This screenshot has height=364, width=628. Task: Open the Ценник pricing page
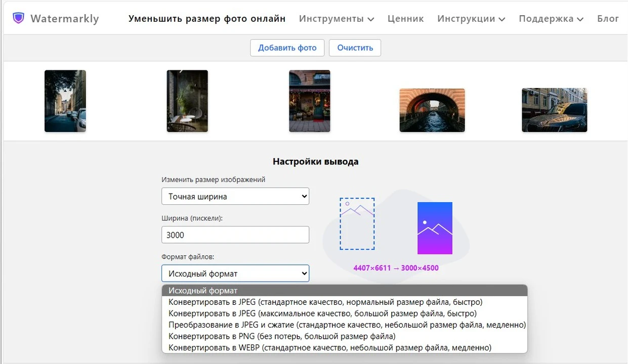[405, 19]
